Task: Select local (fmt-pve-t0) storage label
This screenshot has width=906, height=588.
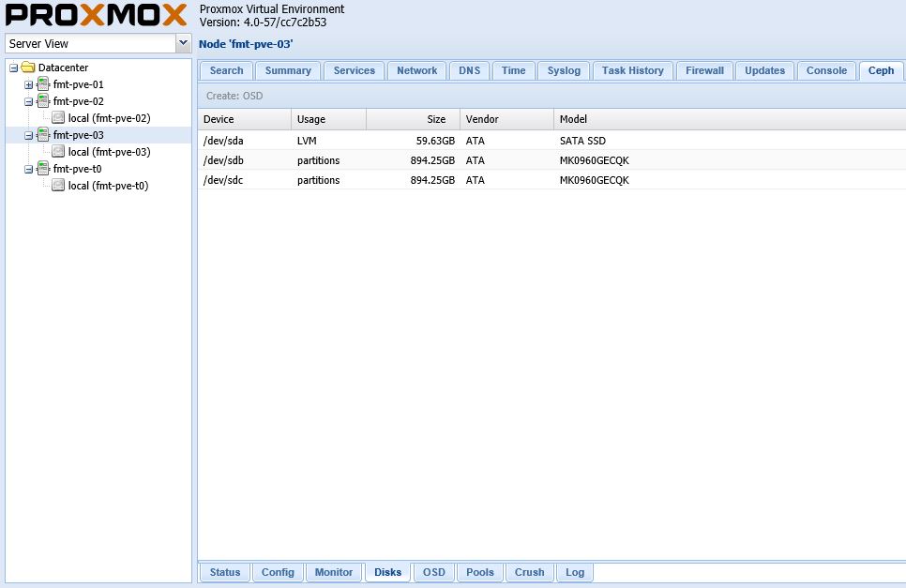Action: (108, 186)
